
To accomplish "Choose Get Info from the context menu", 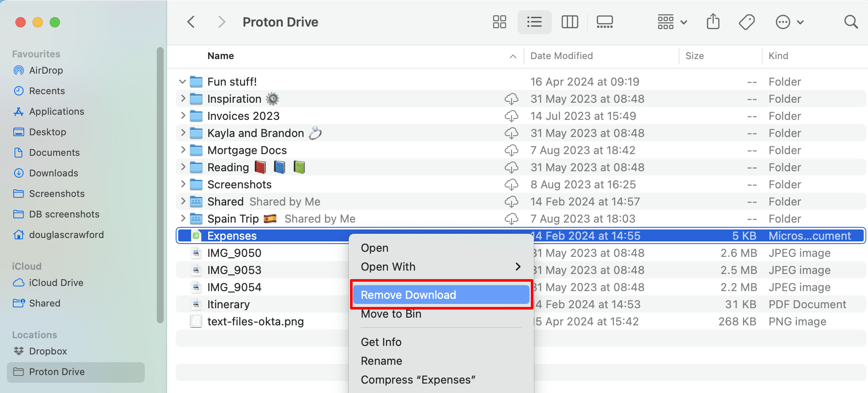I will [x=381, y=342].
